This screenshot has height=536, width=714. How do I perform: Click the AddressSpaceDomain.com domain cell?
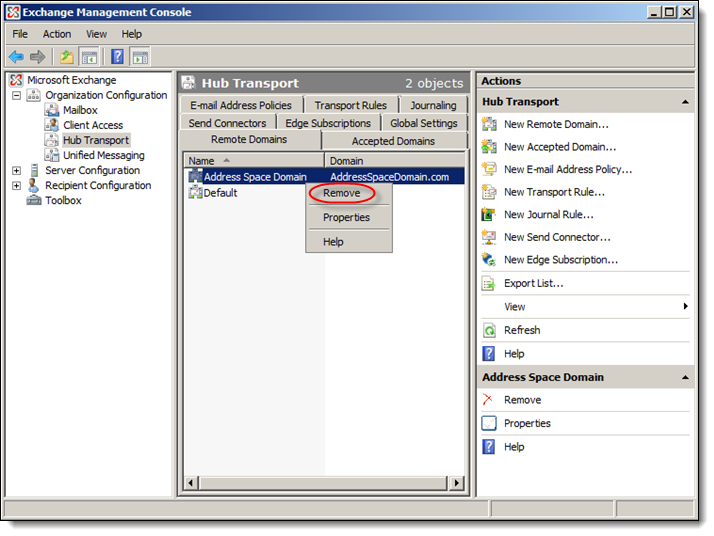point(390,177)
